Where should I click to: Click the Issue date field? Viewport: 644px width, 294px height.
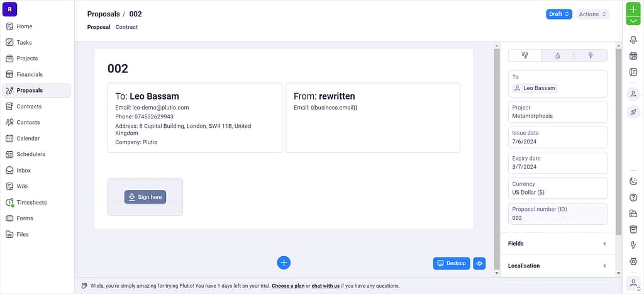click(x=558, y=137)
